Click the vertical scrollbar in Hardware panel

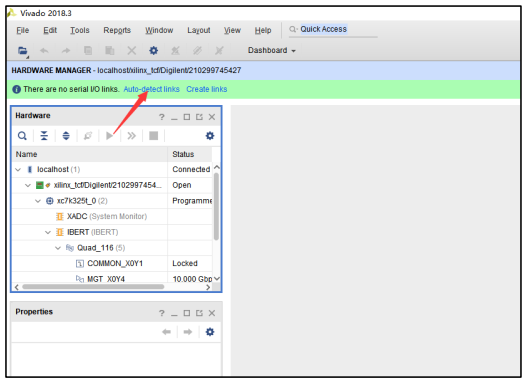click(216, 206)
